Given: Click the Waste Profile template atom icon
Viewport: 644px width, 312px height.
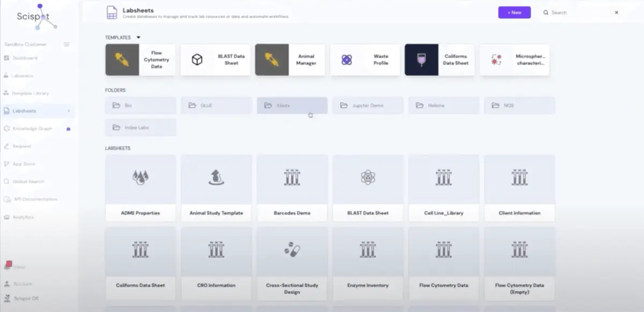Looking at the screenshot, I should pyautogui.click(x=347, y=60).
